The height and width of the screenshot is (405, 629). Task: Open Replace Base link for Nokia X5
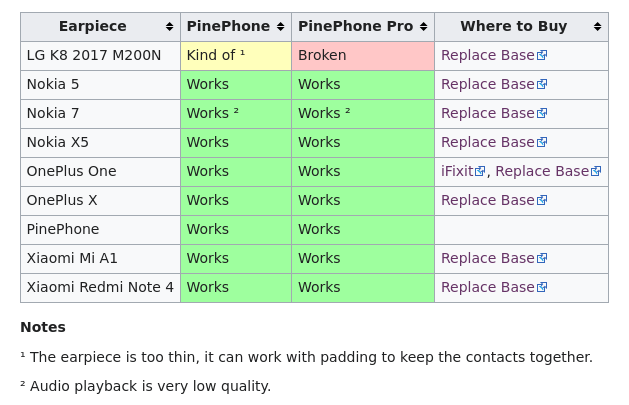point(487,143)
